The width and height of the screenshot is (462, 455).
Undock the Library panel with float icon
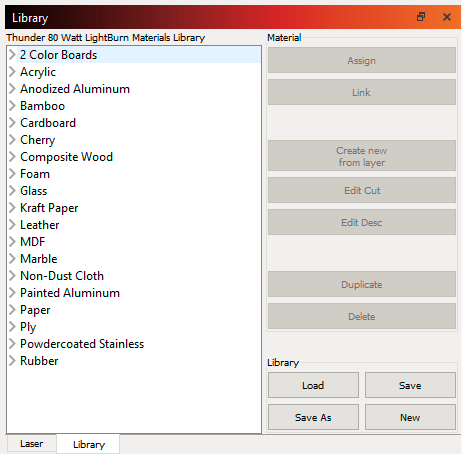pos(421,17)
